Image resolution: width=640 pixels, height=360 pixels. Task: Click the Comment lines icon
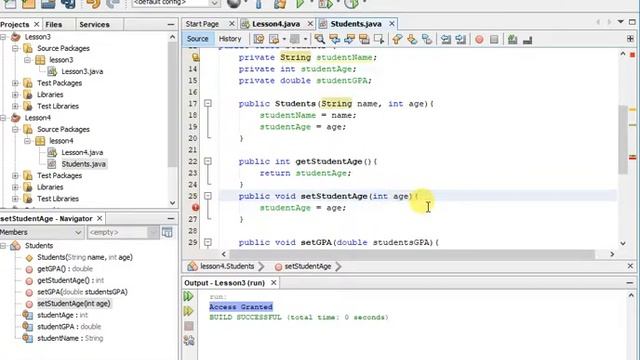coord(513,39)
